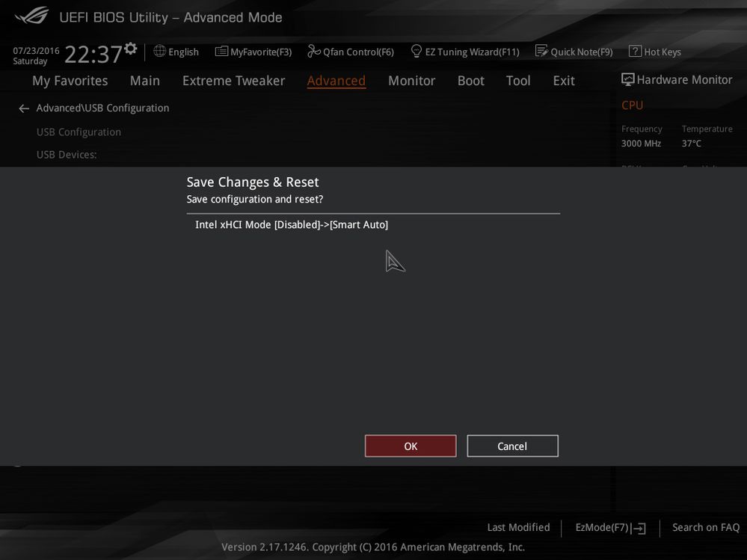Click the Hot Keys label
This screenshot has height=560, width=747.
(x=663, y=52)
